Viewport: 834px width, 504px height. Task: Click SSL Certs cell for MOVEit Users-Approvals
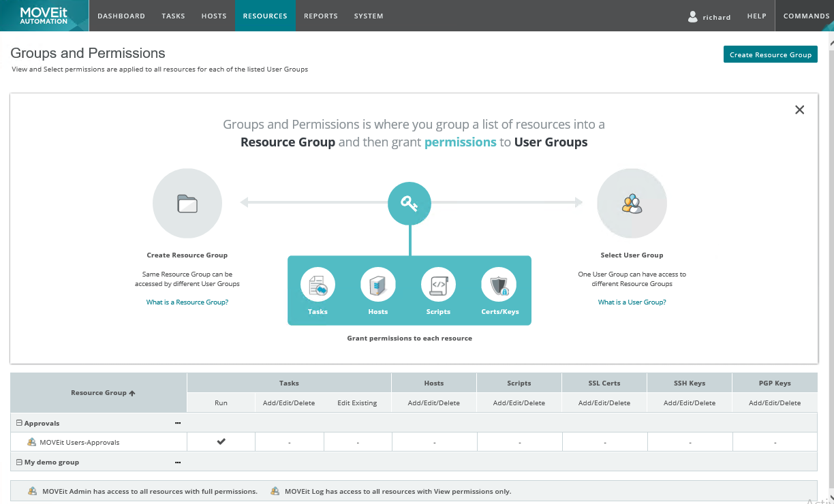pos(604,442)
